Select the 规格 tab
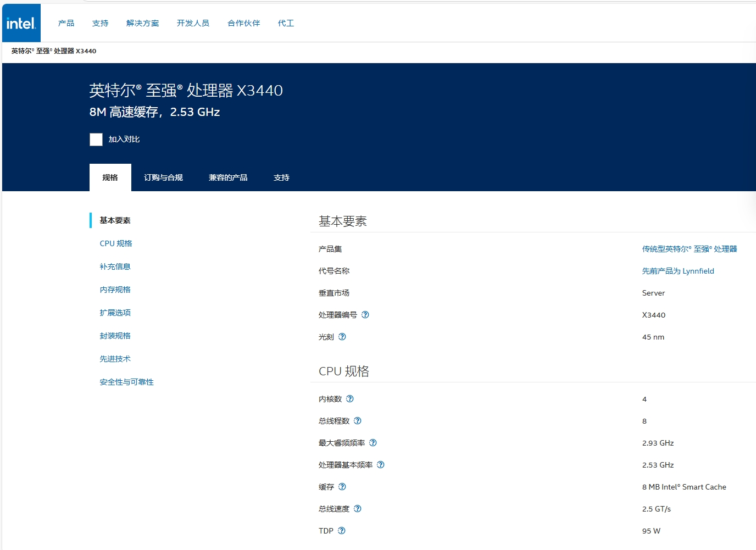This screenshot has height=550, width=756. click(x=110, y=177)
